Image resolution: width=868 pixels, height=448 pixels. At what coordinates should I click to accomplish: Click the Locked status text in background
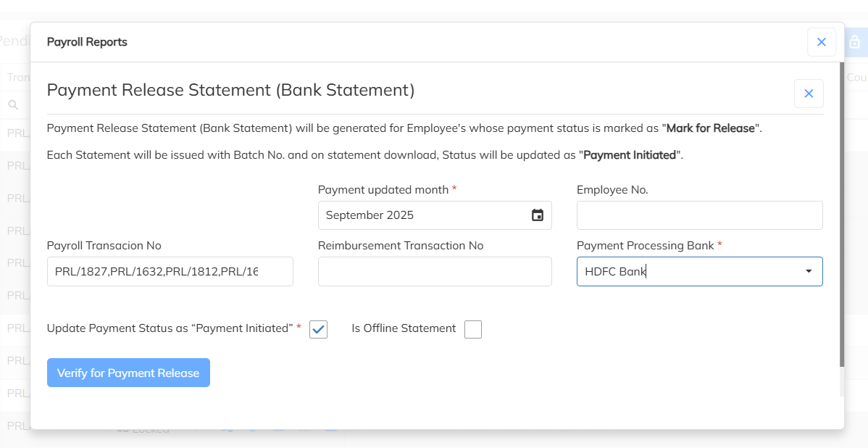pos(149,430)
